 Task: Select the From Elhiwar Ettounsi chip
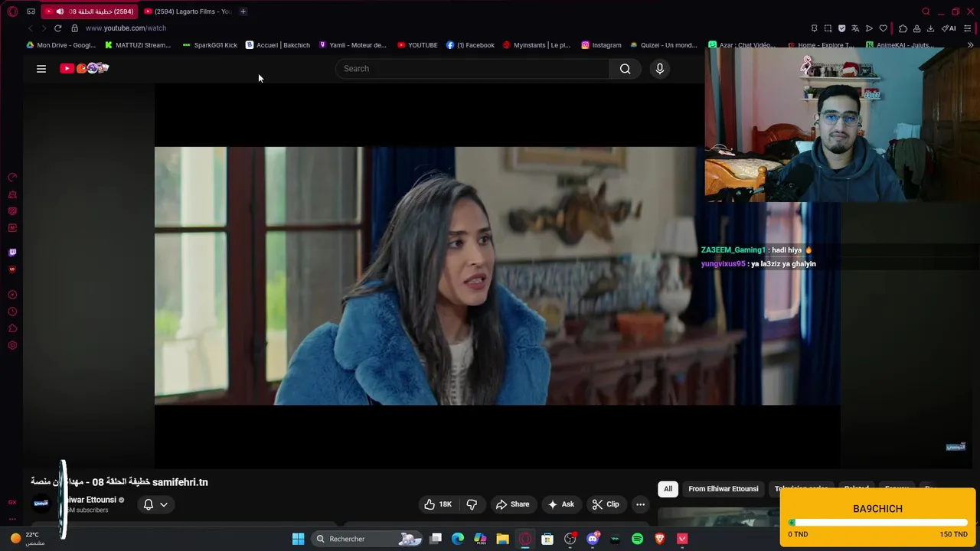click(724, 489)
